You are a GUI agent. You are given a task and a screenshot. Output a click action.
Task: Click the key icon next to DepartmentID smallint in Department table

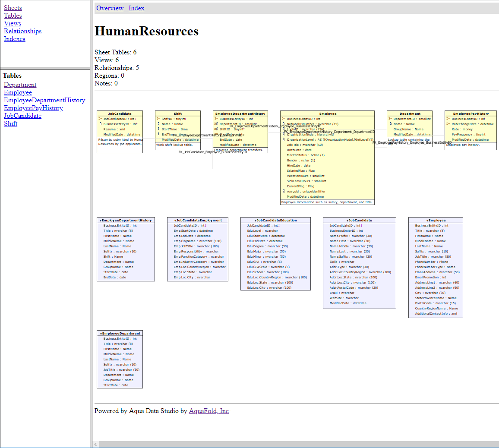click(390, 119)
